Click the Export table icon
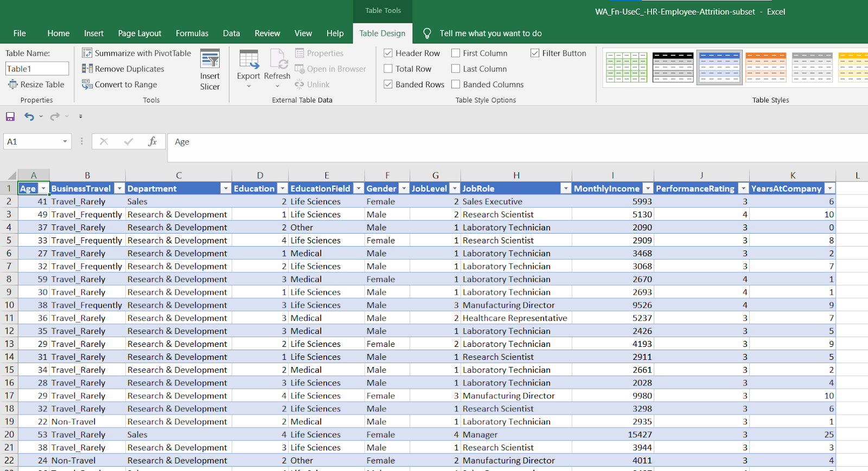Screen dimensions: 868x471 (x=248, y=60)
